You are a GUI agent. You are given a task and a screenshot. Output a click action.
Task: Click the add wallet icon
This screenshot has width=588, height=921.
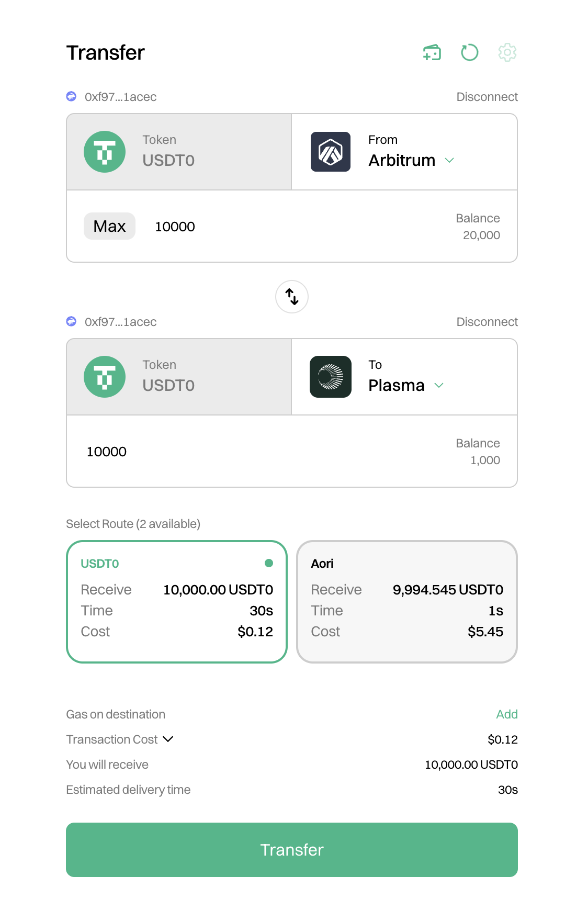(432, 52)
